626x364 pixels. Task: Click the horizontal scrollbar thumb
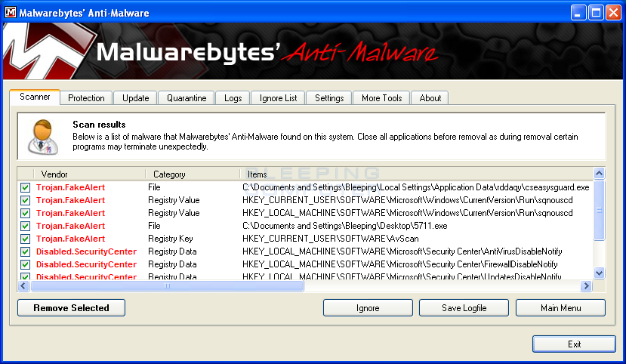point(166,286)
